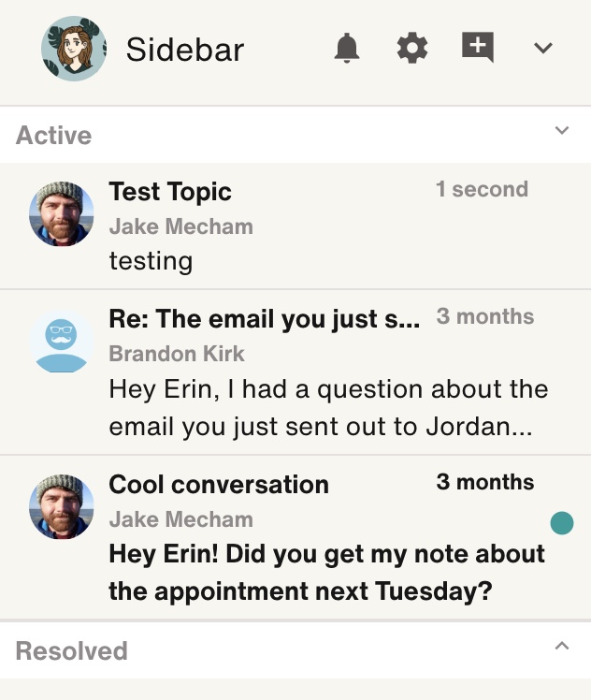591x700 pixels.
Task: Open the Re: The email you just s... thread
Action: pos(295,372)
